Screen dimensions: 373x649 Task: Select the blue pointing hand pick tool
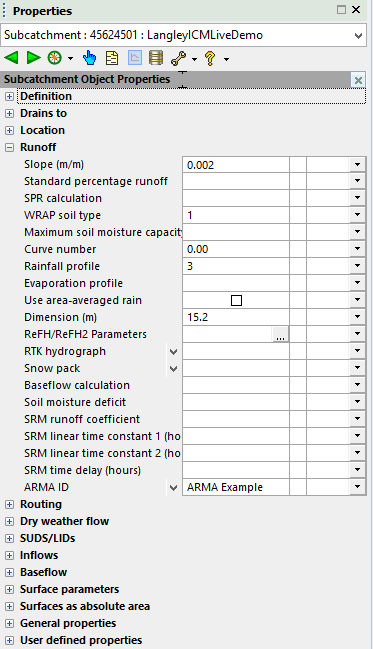tap(89, 58)
